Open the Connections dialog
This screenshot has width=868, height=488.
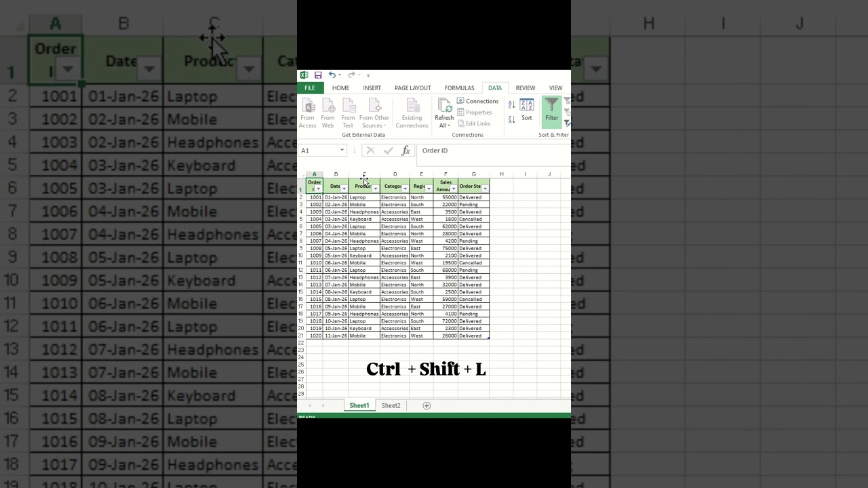pos(477,101)
